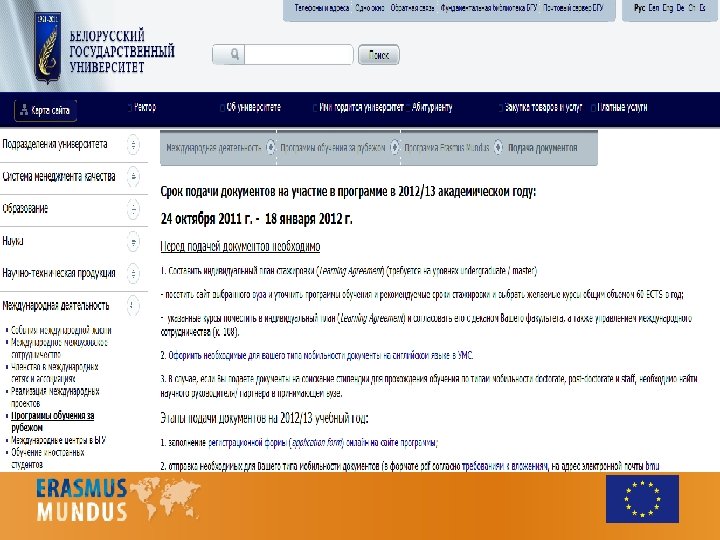Click the Карта сайта button
The width and height of the screenshot is (720, 540).
pos(45,110)
